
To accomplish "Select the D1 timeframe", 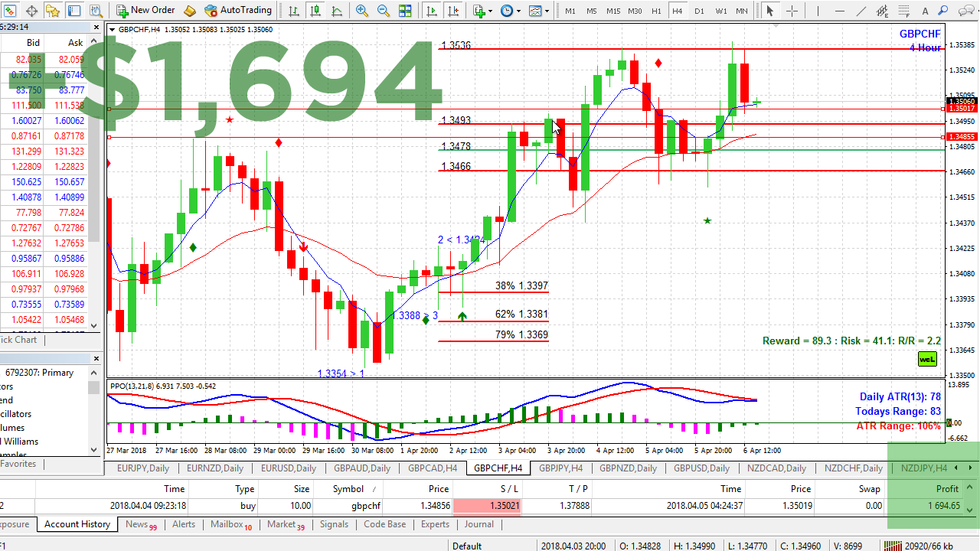I will pos(699,11).
